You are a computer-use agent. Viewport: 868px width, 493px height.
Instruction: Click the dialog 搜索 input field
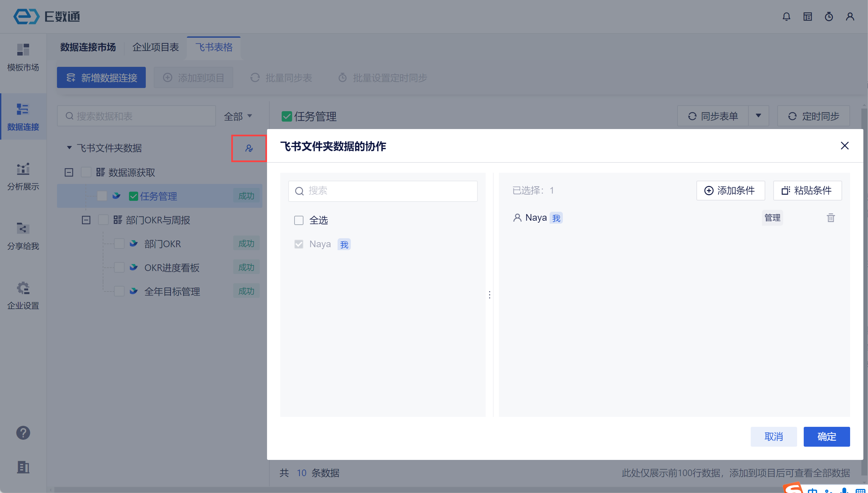[390, 191]
